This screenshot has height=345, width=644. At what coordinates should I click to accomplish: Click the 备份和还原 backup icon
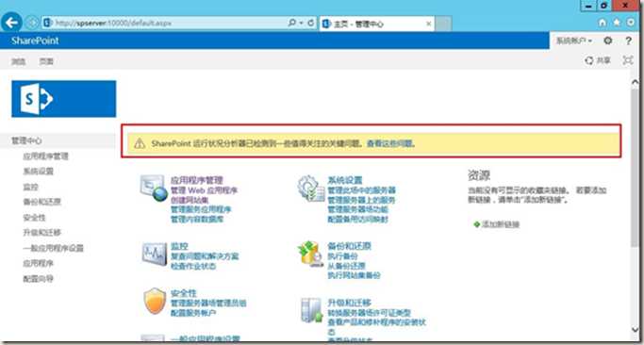pyautogui.click(x=310, y=254)
